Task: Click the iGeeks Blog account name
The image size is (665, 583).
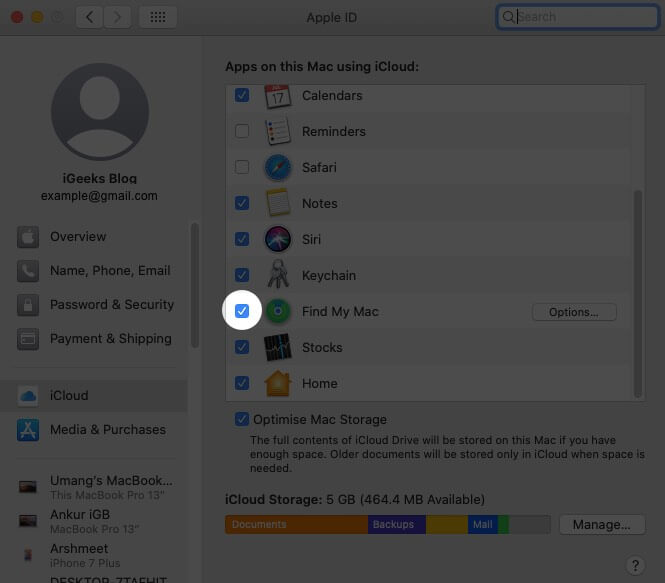Action: [x=100, y=178]
